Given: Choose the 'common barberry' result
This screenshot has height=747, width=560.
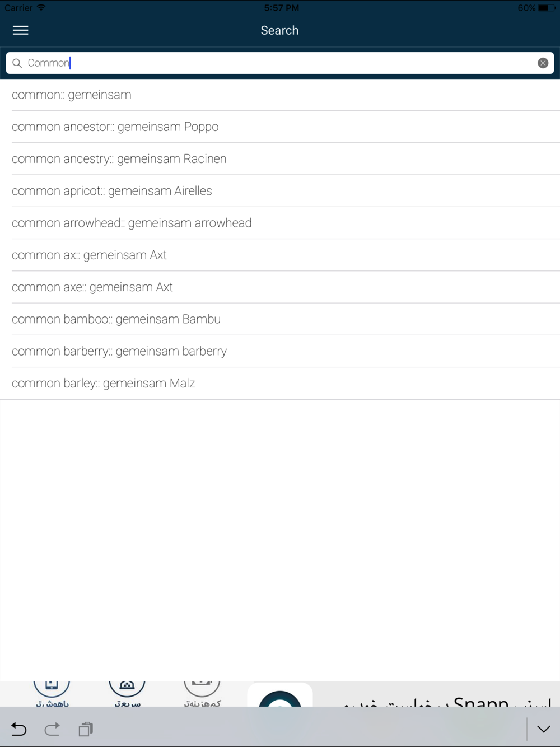Looking at the screenshot, I should pos(280,351).
